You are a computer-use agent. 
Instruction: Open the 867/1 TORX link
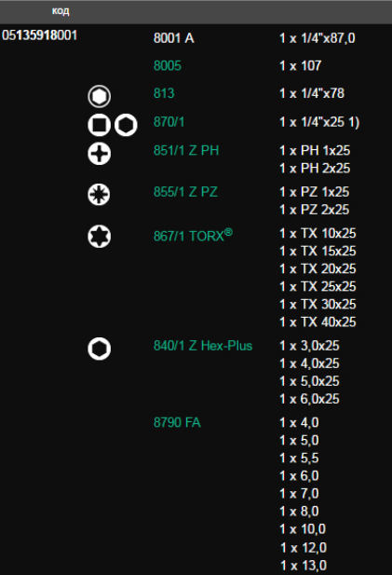point(193,235)
